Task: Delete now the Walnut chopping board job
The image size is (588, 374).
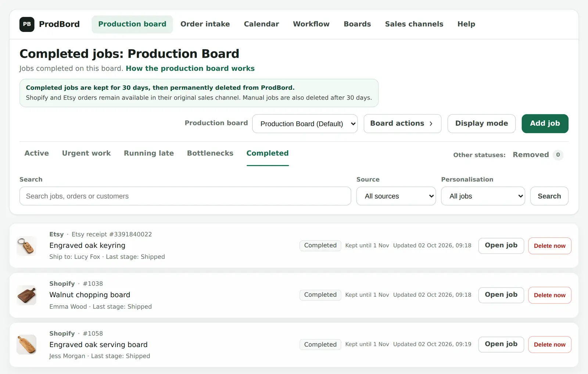Action: click(x=550, y=295)
